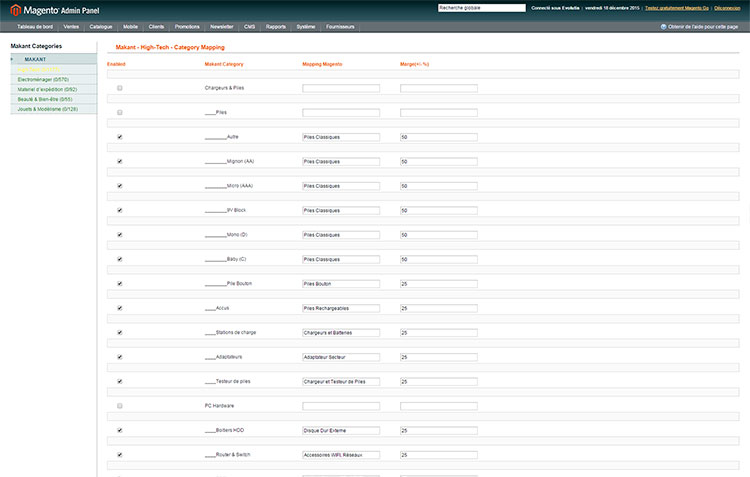The width and height of the screenshot is (750, 477).
Task: Open the Mobile menu
Action: (x=130, y=27)
